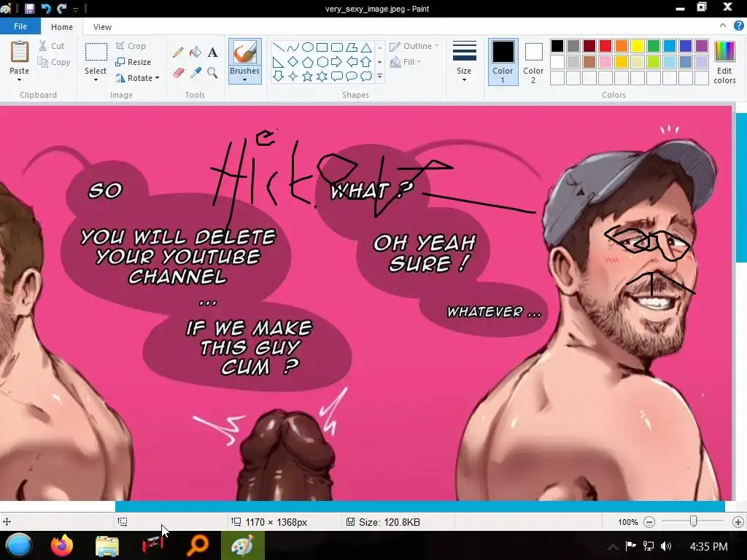Click the Paste clipboard button
The width and height of the screenshot is (747, 560).
tap(20, 57)
